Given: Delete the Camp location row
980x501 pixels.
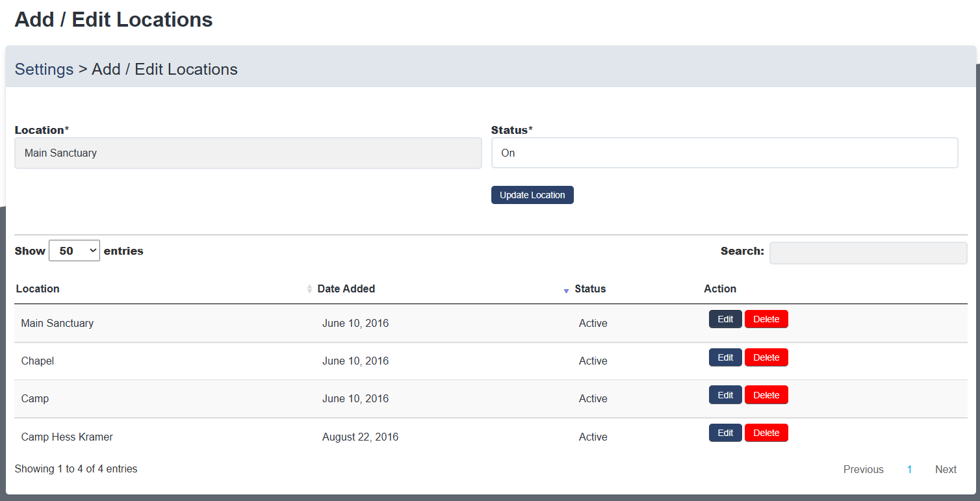Looking at the screenshot, I should coord(766,395).
